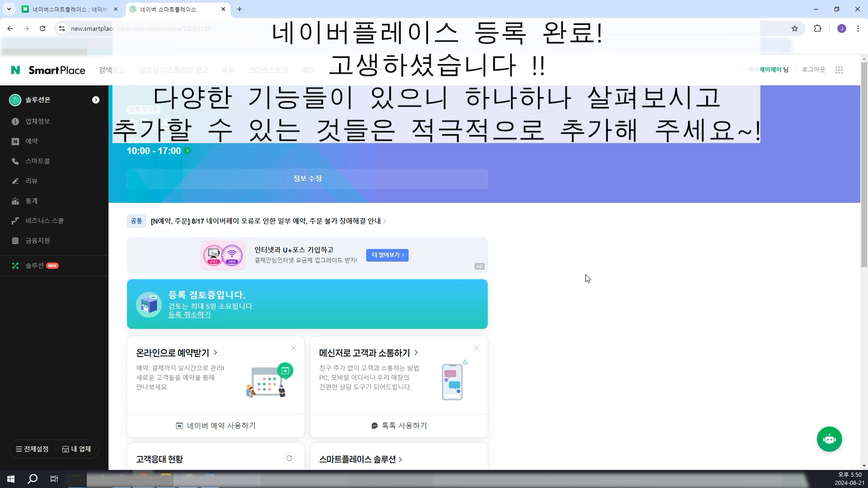The height and width of the screenshot is (488, 868).
Task: Refresh the 고객응대 현황 card
Action: [x=289, y=458]
